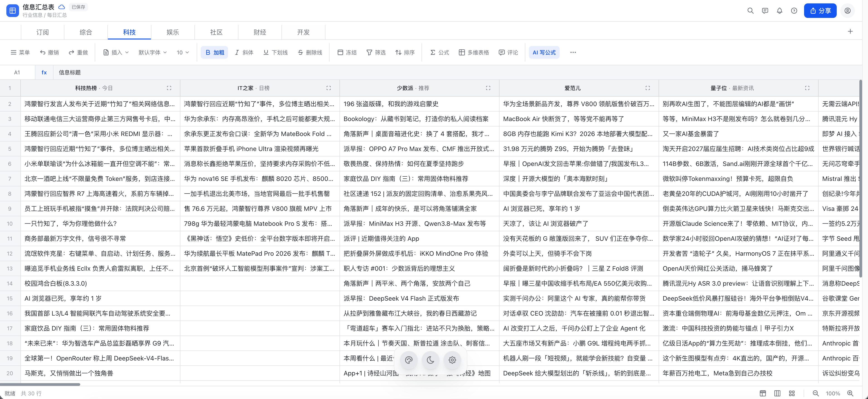Click the 100% zoom level
Image resolution: width=868 pixels, height=399 pixels.
pyautogui.click(x=833, y=393)
